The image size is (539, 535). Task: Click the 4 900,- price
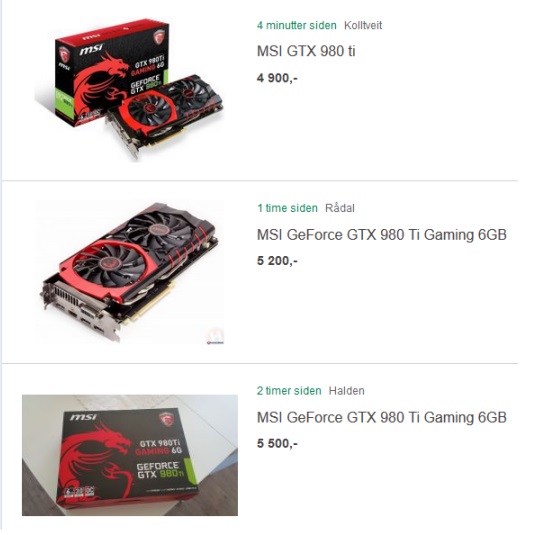277,78
